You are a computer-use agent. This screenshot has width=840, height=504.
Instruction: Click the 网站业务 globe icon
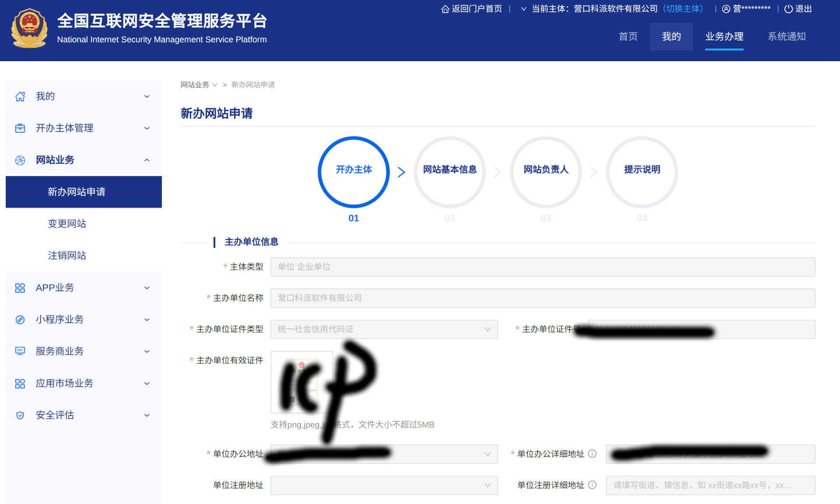coord(20,160)
